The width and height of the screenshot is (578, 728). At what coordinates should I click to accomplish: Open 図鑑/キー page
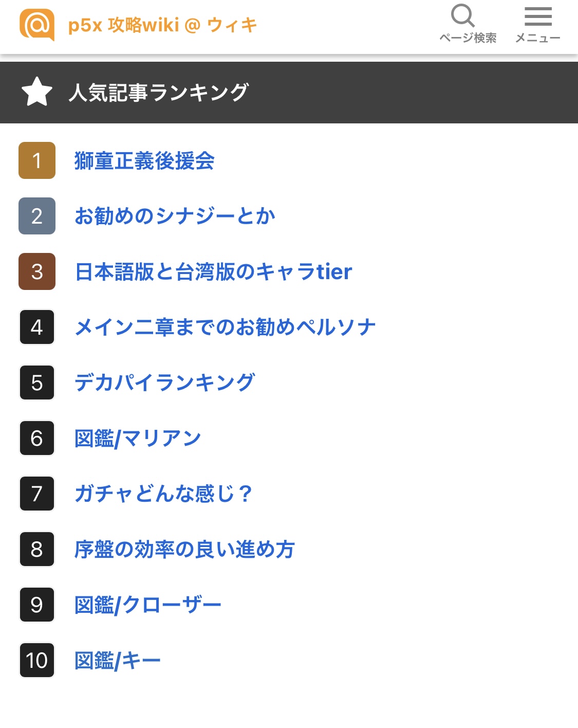pos(118,661)
